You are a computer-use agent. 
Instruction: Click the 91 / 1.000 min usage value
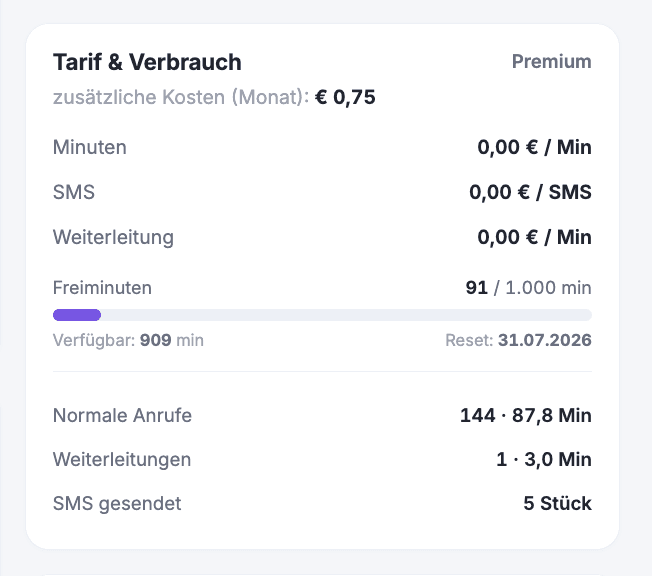click(528, 288)
